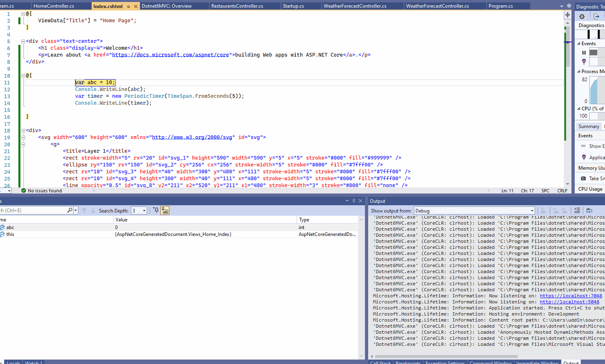Toggle the view raw values button in Locals
This screenshot has width=605, height=364.
(x=165, y=210)
